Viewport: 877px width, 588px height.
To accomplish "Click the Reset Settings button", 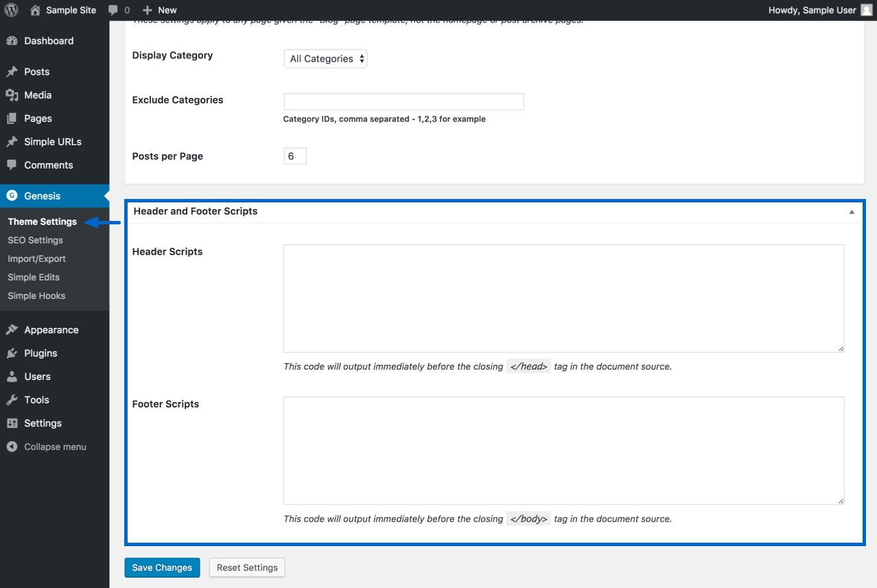I will 246,567.
